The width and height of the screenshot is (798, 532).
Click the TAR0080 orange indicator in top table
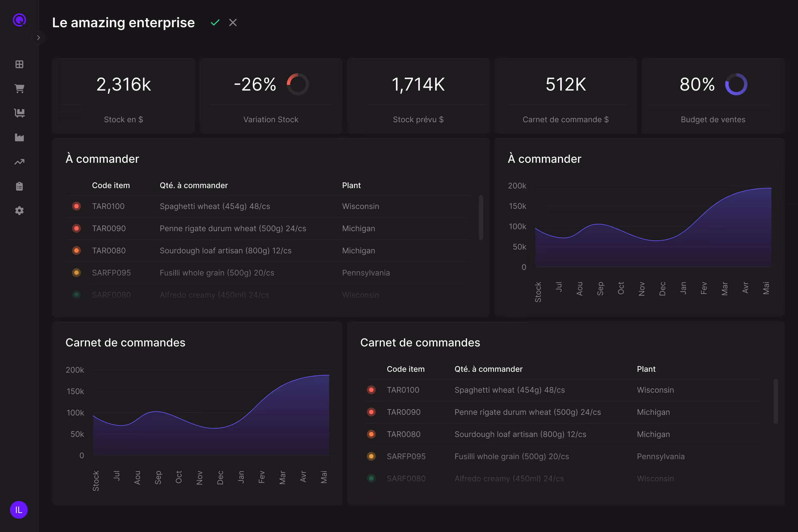77,251
